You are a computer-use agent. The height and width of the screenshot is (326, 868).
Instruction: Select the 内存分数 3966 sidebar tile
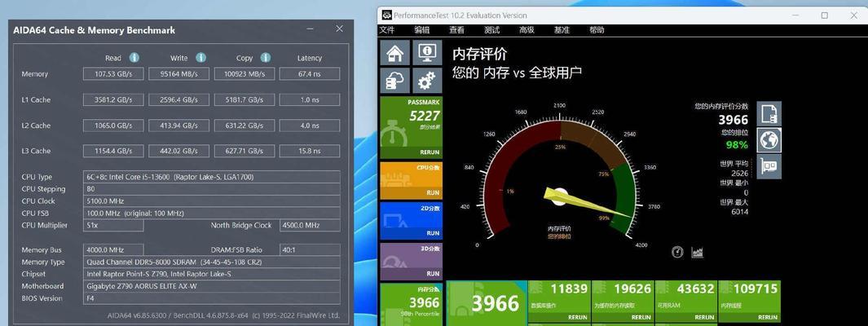411,303
